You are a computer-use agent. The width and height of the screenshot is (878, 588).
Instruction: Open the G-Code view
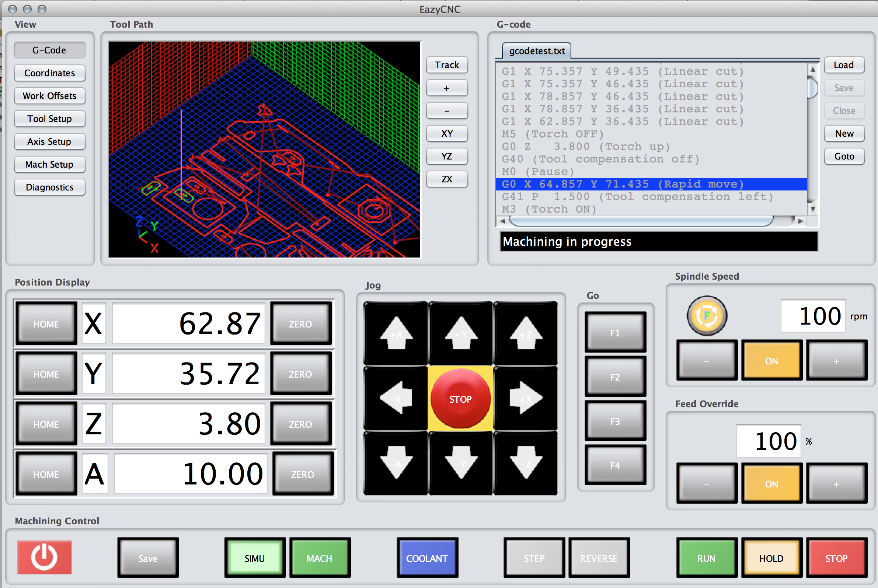(49, 50)
